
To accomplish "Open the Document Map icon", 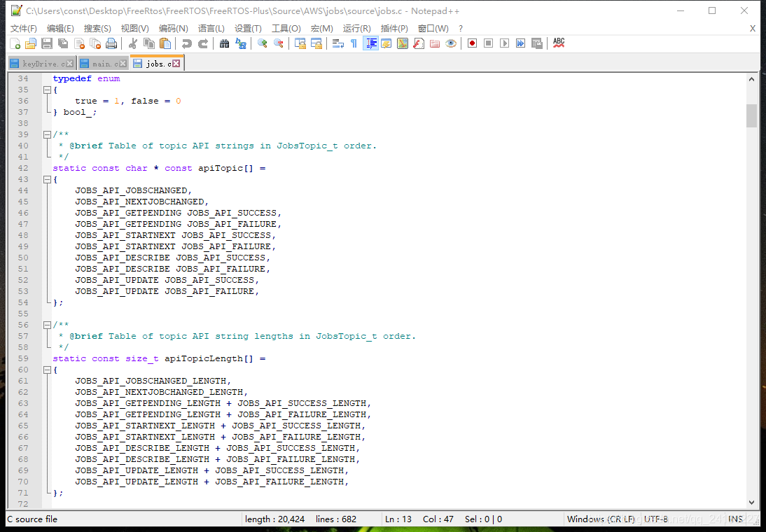I will (x=403, y=43).
